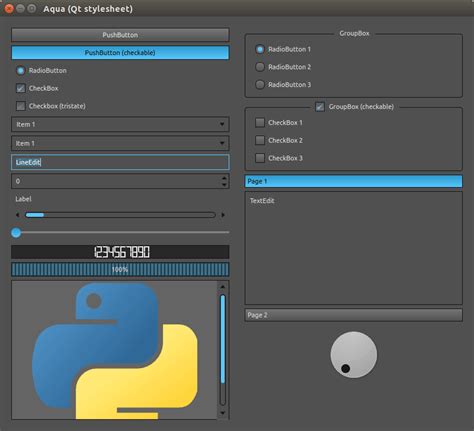474x431 pixels.
Task: Decrease the spin box value with down arrow
Action: click(224, 184)
